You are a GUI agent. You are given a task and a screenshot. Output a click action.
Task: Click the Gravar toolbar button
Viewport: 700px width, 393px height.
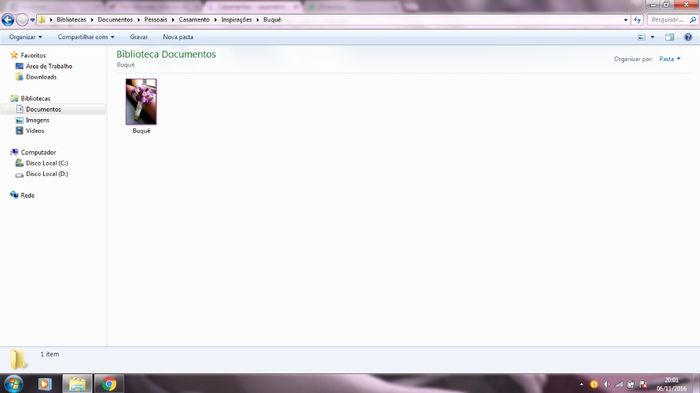139,37
